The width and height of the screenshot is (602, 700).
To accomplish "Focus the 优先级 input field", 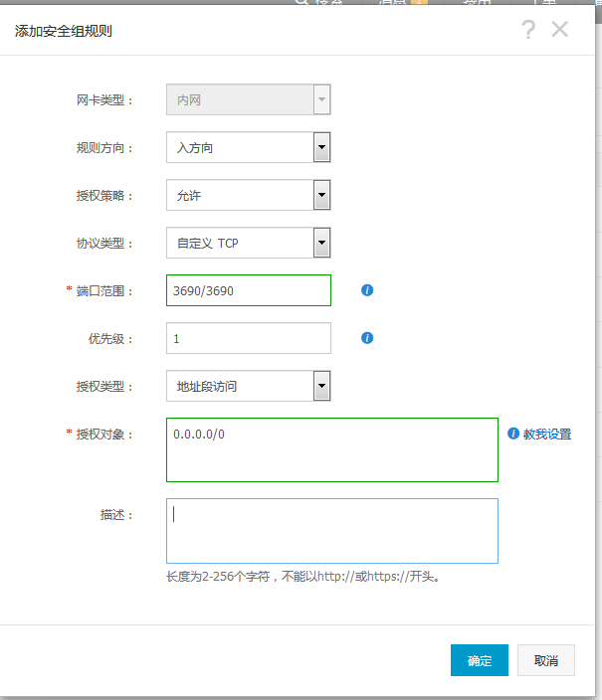I will [248, 338].
